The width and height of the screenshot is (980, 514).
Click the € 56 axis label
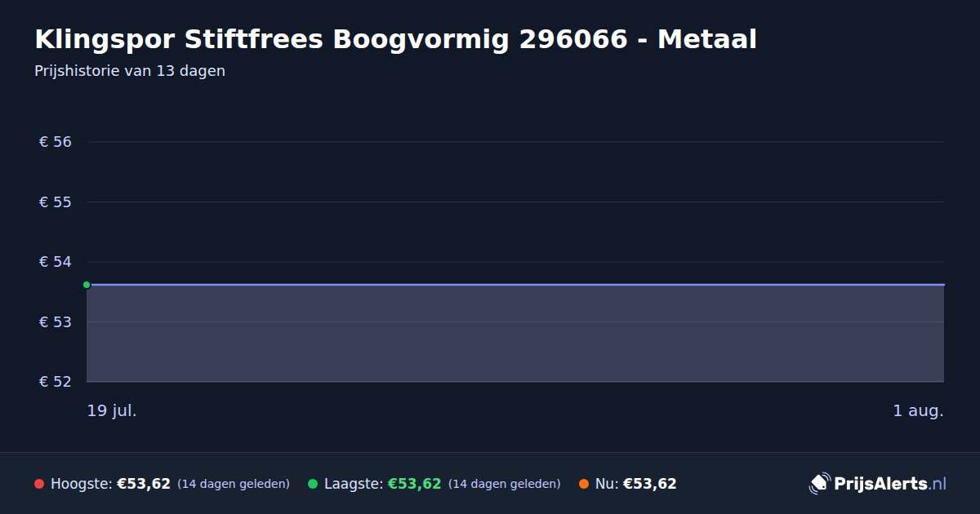56,142
